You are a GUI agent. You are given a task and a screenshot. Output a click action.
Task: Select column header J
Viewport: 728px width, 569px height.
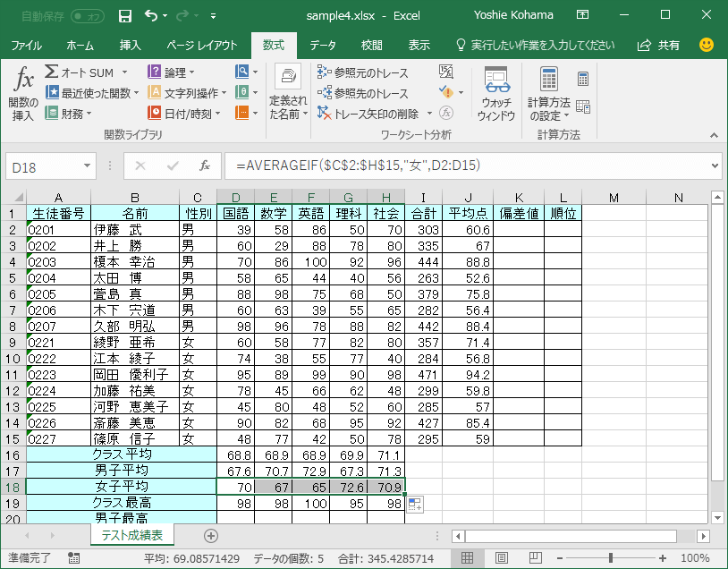[468, 198]
